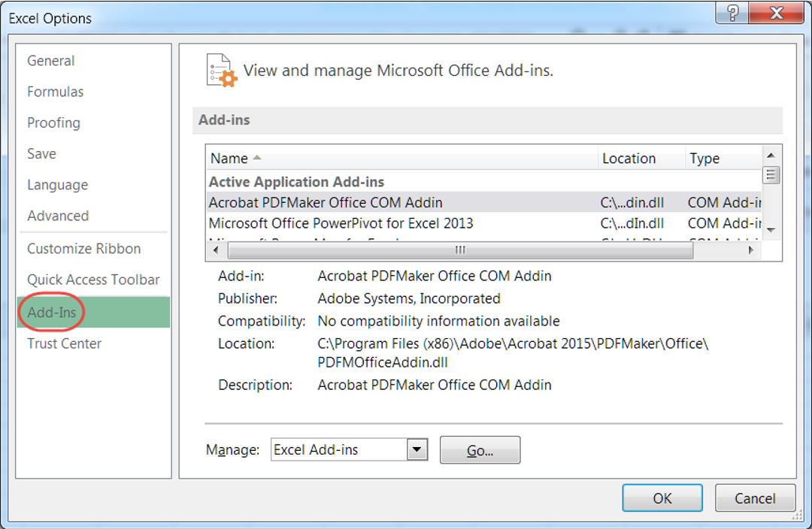Confirm changes with the OK button

pos(662,497)
